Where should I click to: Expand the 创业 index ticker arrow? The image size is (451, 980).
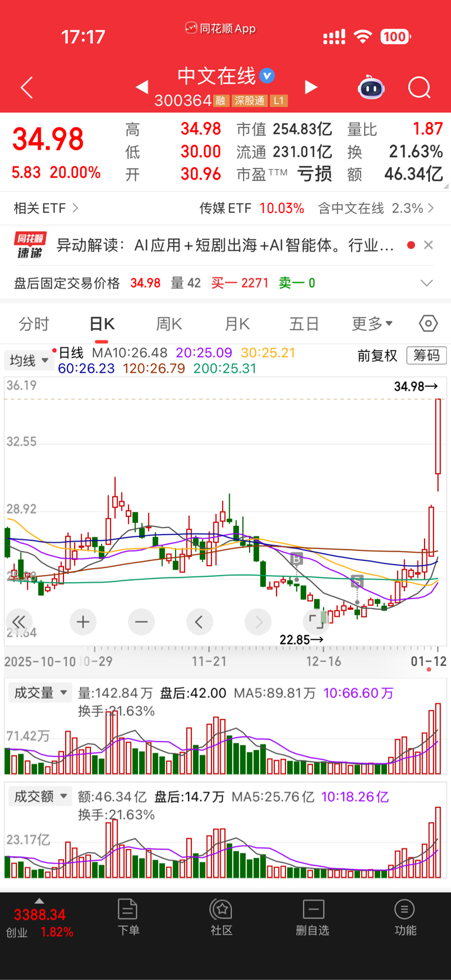[x=39, y=901]
